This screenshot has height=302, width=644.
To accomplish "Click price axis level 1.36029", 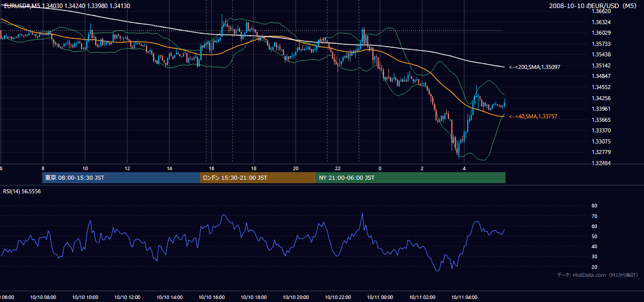I will click(602, 33).
